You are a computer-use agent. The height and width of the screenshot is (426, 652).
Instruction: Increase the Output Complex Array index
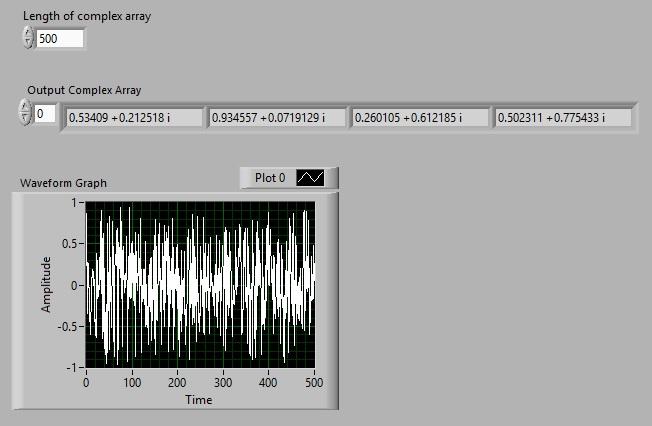click(x=25, y=108)
